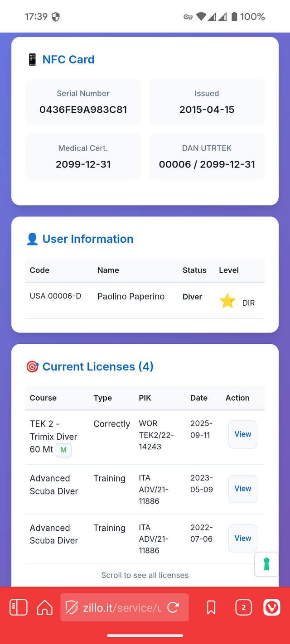Select user name Paolino Paperino
This screenshot has width=290, height=644.
click(131, 297)
